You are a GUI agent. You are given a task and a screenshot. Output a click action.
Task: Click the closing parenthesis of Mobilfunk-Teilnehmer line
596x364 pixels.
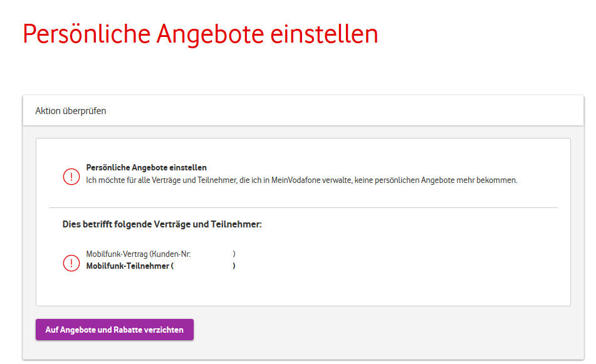(x=234, y=266)
